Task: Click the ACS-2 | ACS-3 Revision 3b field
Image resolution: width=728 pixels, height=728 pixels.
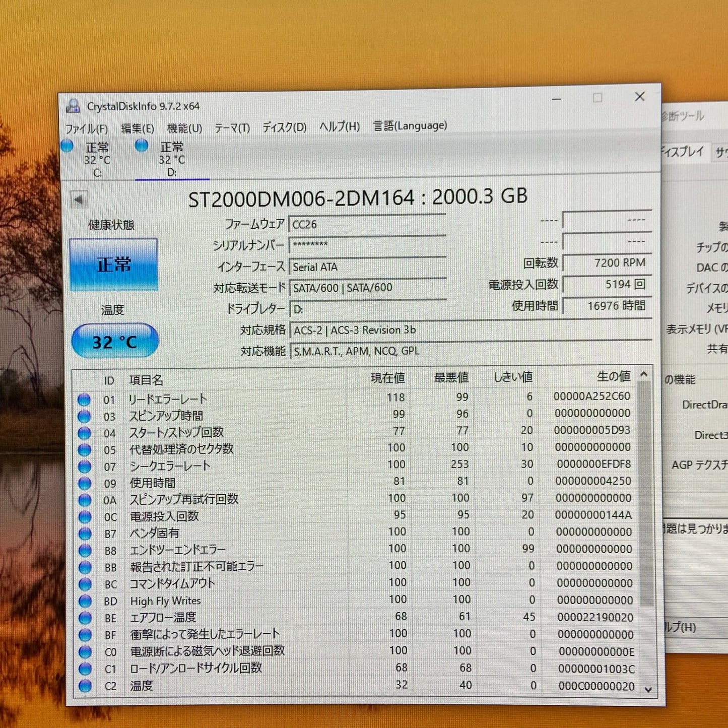Action: pyautogui.click(x=471, y=330)
